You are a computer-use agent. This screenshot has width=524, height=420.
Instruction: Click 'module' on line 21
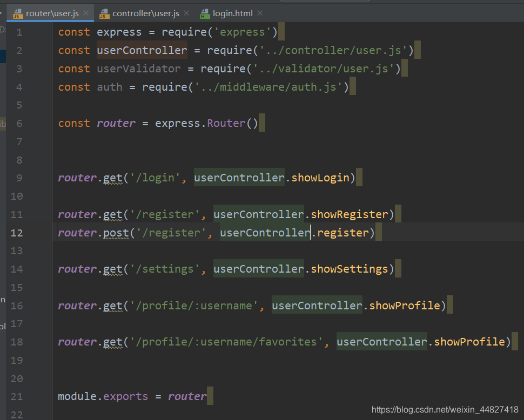77,397
